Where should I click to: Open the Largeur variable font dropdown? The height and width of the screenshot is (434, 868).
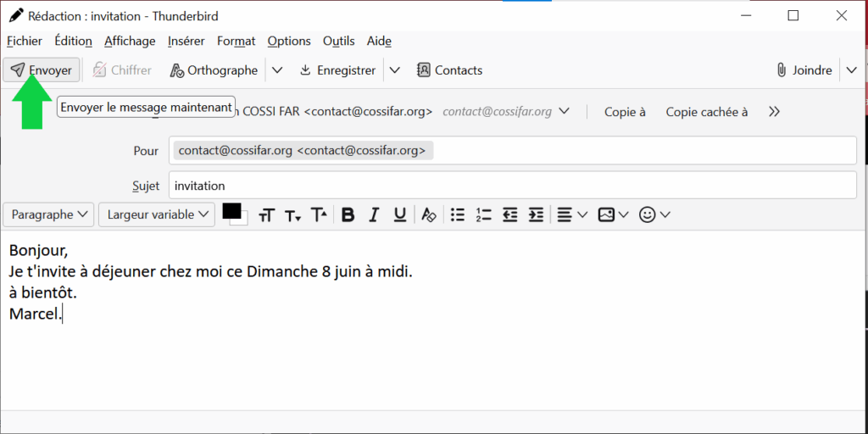click(157, 215)
